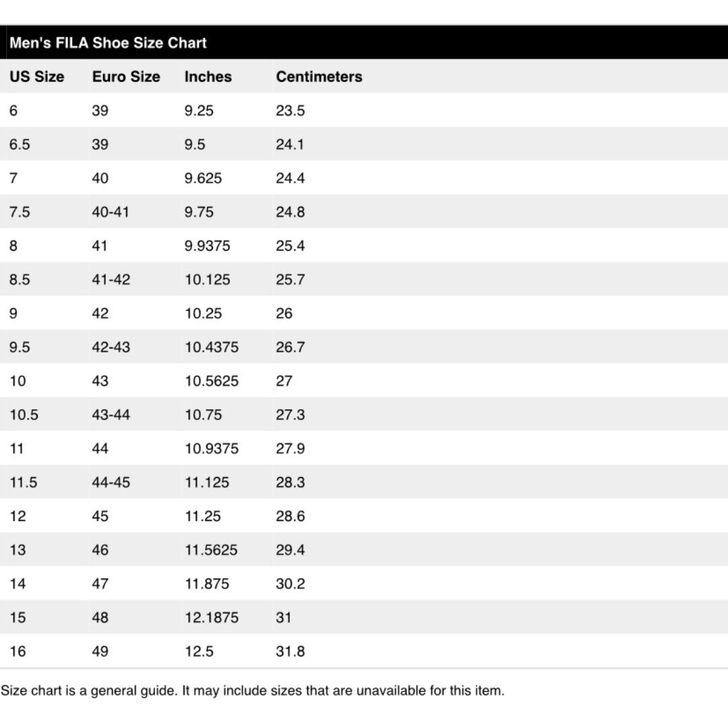Select the US size 6.5 cell
Screen dimensions: 728x728
click(x=20, y=144)
